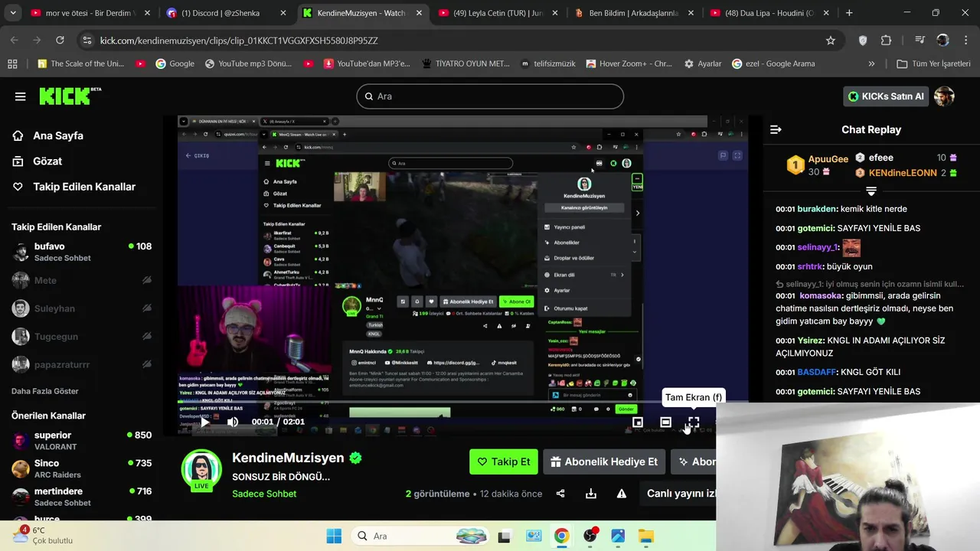The height and width of the screenshot is (551, 980).
Task: Report the clip with warning icon
Action: 622,494
